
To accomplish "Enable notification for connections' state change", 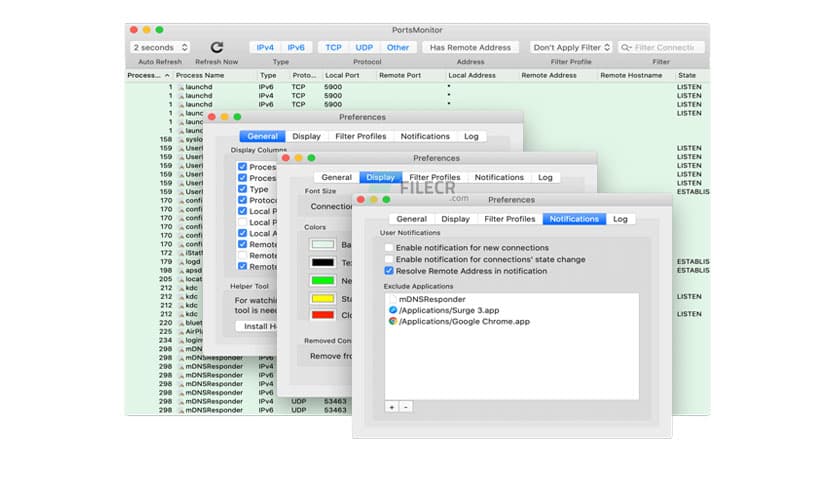I will 389,259.
